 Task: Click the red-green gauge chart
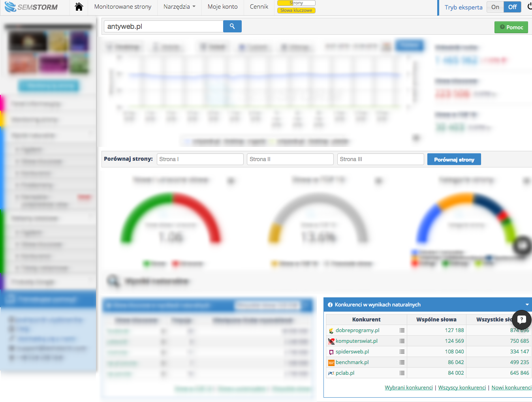coord(171,218)
